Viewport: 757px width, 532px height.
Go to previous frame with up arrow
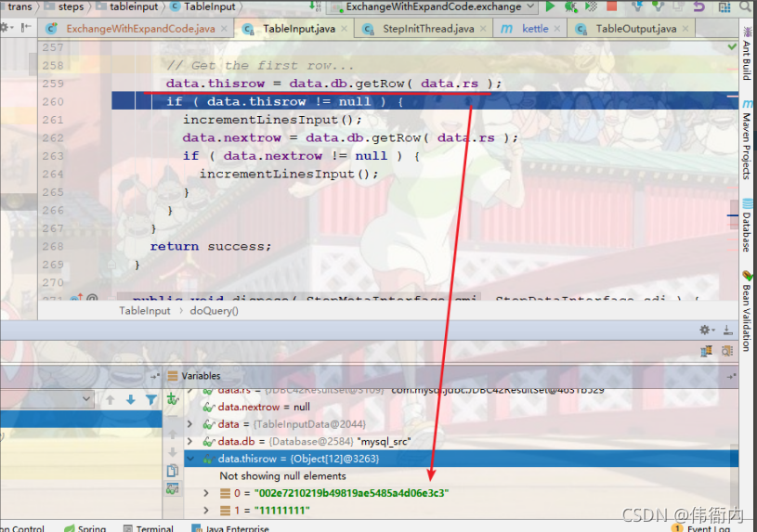pos(111,400)
